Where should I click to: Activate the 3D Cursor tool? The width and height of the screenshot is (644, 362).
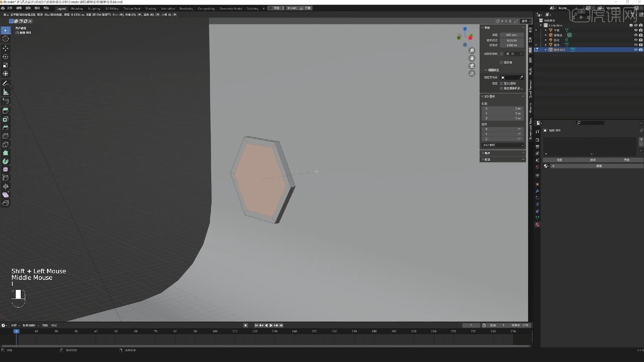(6, 39)
